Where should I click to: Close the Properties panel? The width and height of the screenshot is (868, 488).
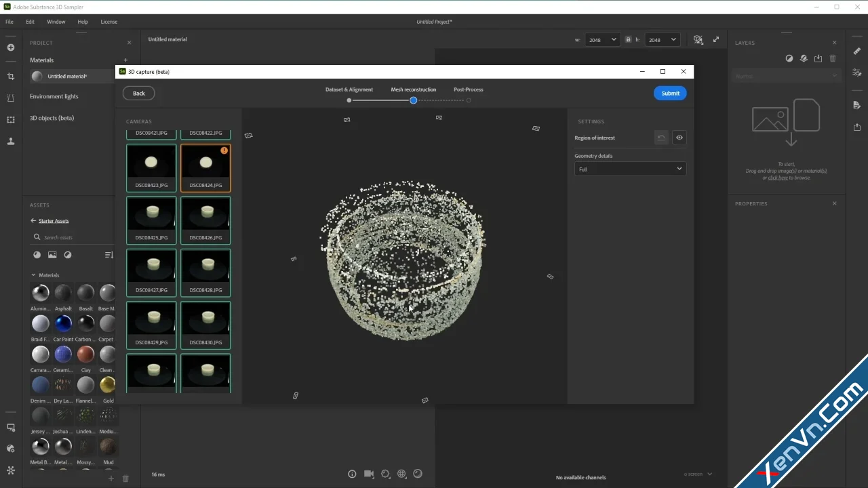pyautogui.click(x=834, y=203)
